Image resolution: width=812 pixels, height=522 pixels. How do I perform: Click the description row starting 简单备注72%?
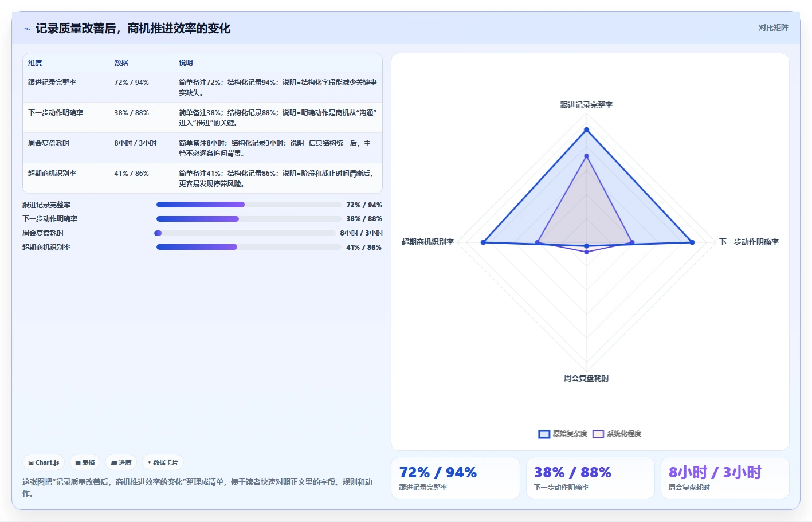pos(278,88)
